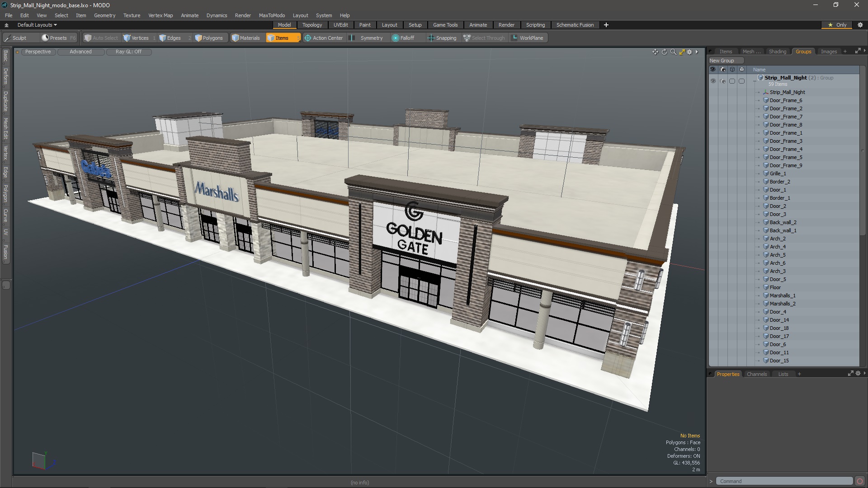Viewport: 868px width, 488px height.
Task: Click the viewport rotate control icon
Action: (x=664, y=52)
